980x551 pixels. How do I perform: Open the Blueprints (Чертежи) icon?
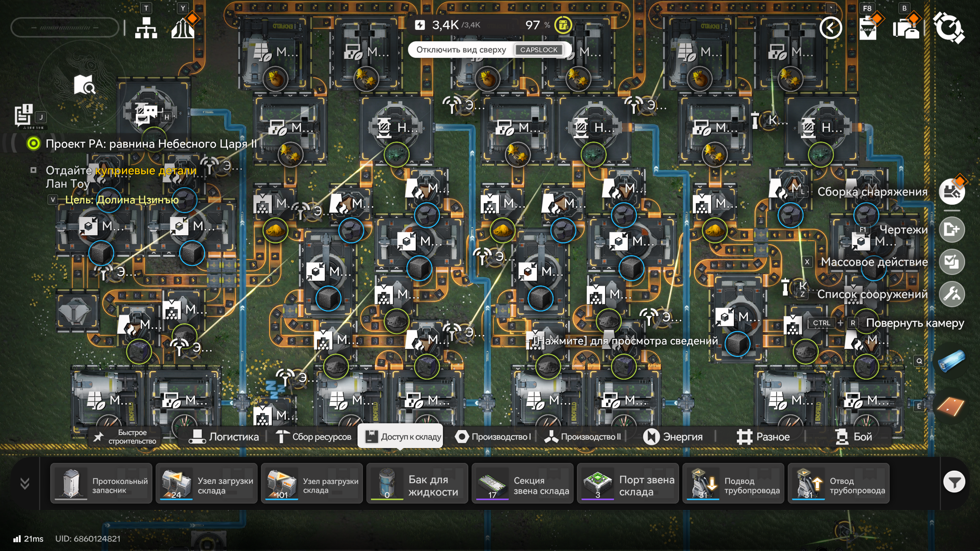(951, 230)
